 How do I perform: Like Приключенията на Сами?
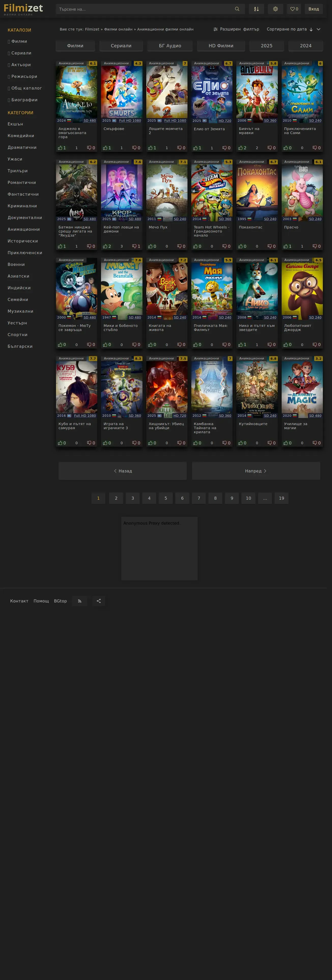pos(287,148)
